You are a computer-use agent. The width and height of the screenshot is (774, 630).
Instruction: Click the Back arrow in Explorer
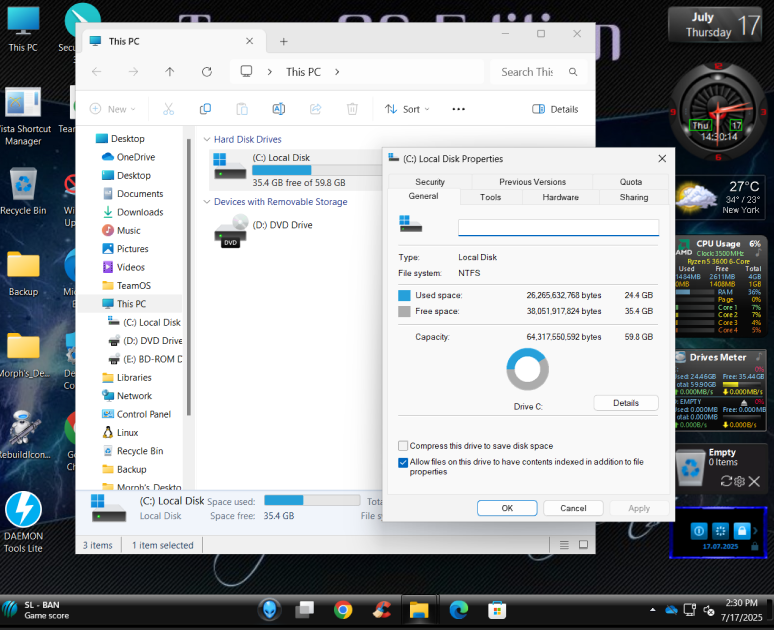97,72
